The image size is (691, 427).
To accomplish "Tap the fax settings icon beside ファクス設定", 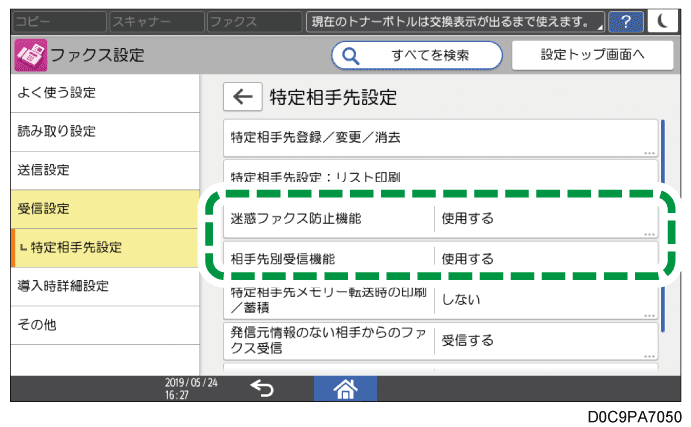I will pyautogui.click(x=30, y=55).
